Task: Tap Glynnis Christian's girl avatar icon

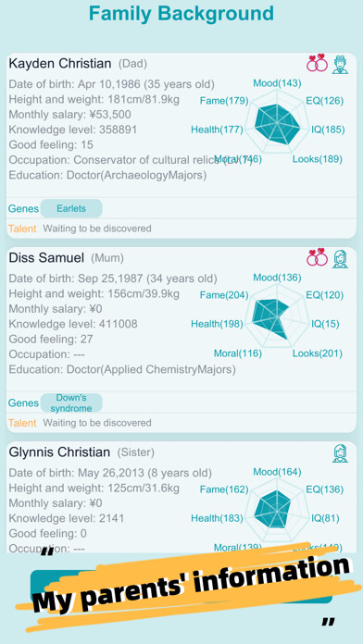Action: [x=340, y=453]
